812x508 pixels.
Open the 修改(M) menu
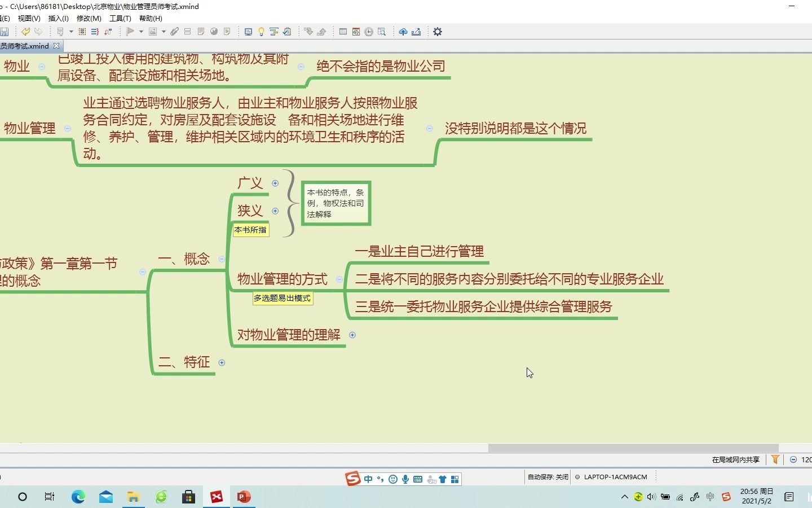pos(89,18)
